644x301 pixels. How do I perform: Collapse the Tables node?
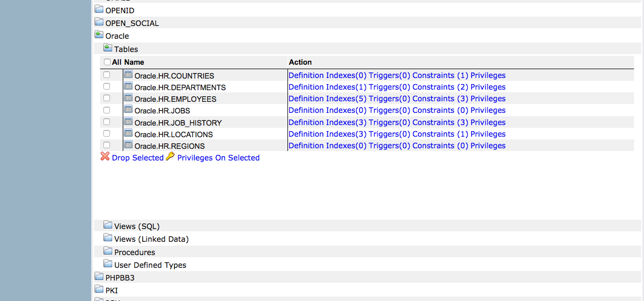pyautogui.click(x=108, y=48)
